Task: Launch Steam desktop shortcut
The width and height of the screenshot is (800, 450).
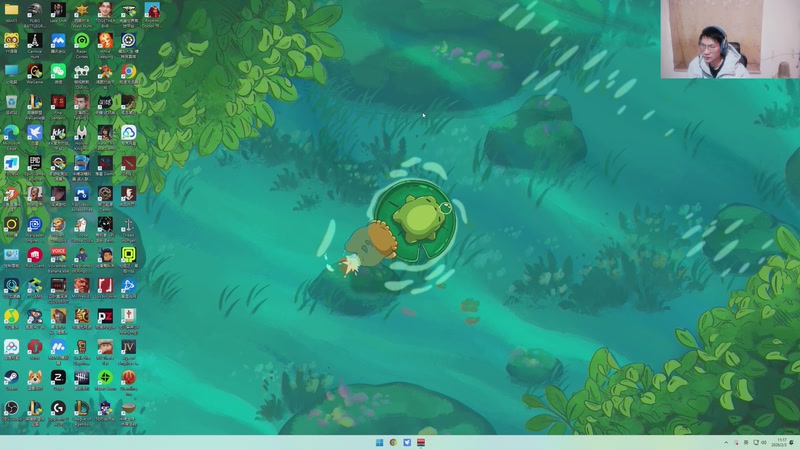Action: [x=11, y=377]
